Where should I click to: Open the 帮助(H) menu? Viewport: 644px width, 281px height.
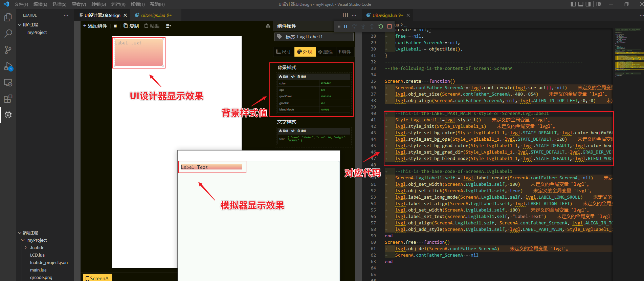click(157, 4)
